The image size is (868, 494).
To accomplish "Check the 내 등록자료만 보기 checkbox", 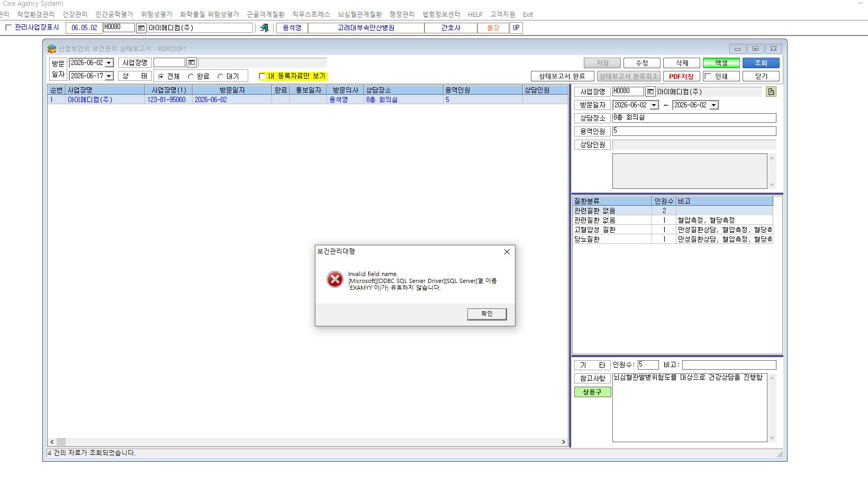I will 262,76.
